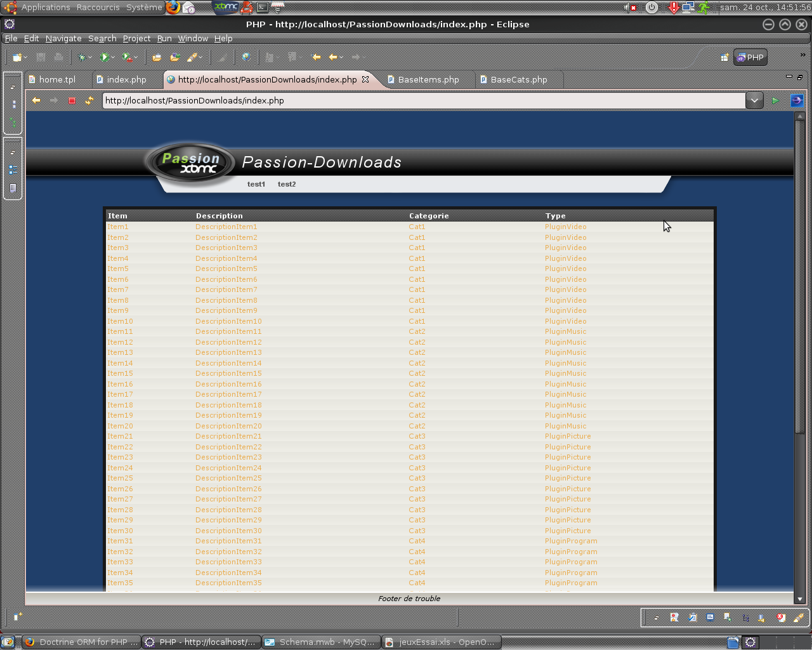
Task: Toggle the PHP perspective button
Action: 751,58
